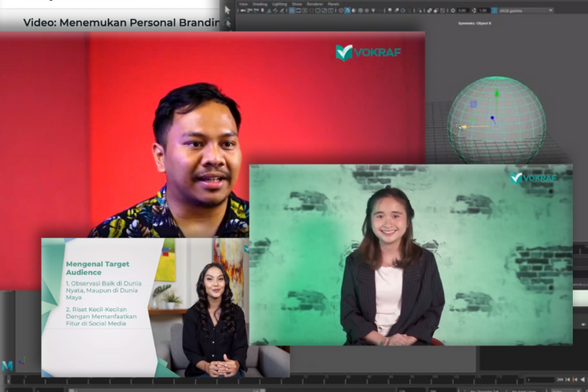Image resolution: width=588 pixels, height=392 pixels.
Task: Open the Show menu in viewport panel
Action: (x=296, y=4)
